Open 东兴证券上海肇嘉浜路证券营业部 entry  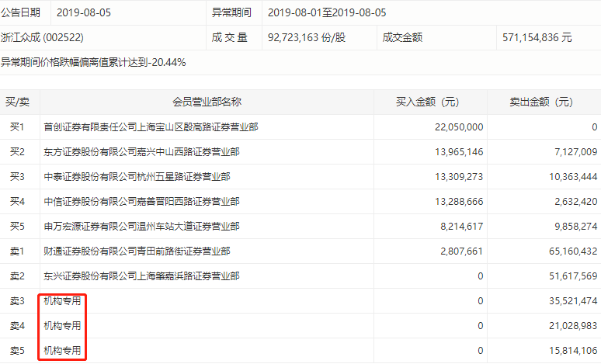pyautogui.click(x=141, y=276)
